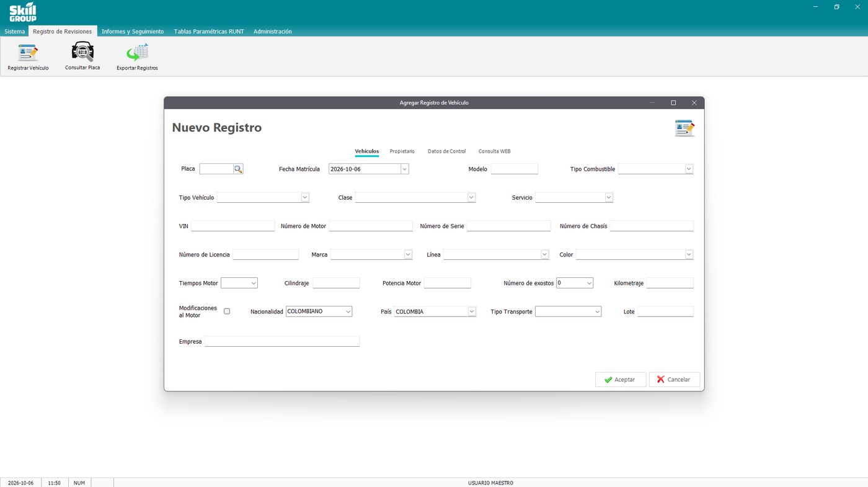Screen dimensions: 868x487
Task: Switch to the Propietario tab
Action: pyautogui.click(x=402, y=151)
